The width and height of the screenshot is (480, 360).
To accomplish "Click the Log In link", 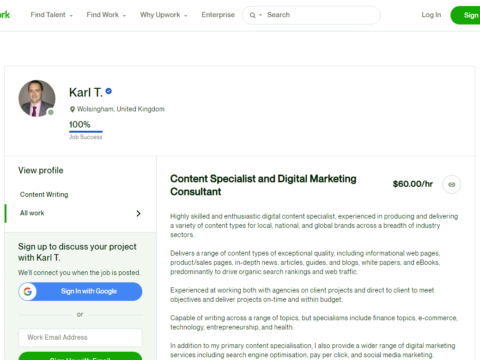I will [x=431, y=15].
